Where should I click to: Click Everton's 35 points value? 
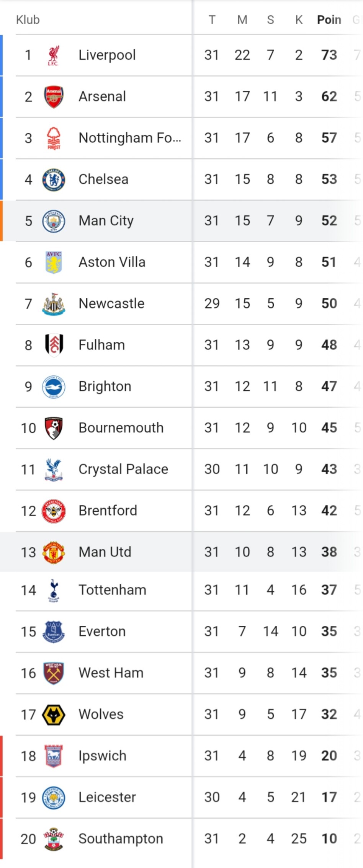coord(329,631)
